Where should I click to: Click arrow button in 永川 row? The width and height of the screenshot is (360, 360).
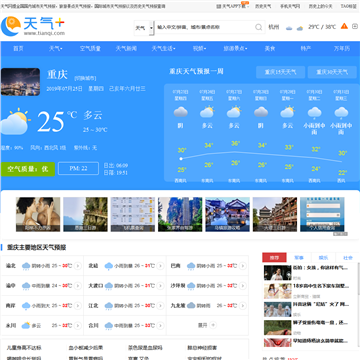pos(78,325)
